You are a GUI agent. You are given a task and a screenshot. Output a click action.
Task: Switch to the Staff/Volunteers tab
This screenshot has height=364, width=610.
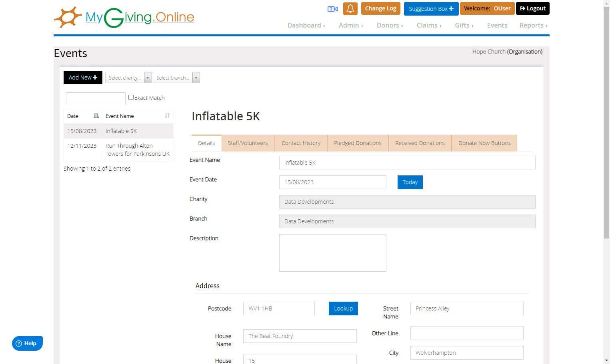(x=248, y=143)
